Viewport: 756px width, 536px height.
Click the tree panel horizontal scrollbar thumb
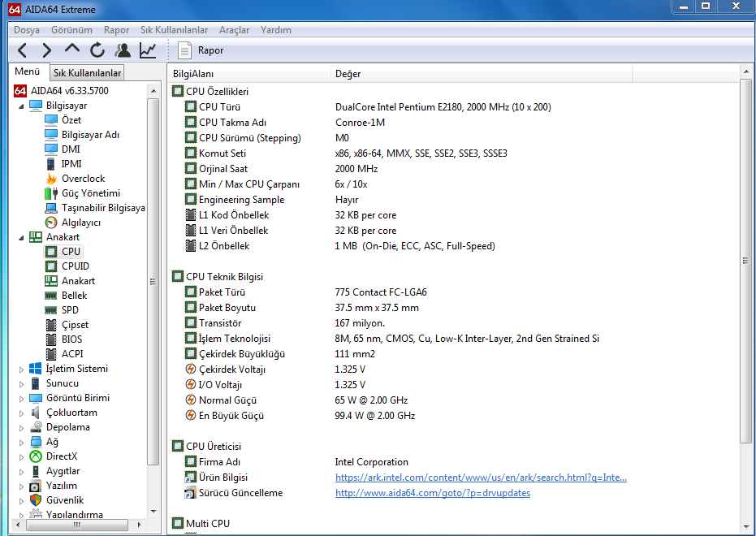(76, 525)
